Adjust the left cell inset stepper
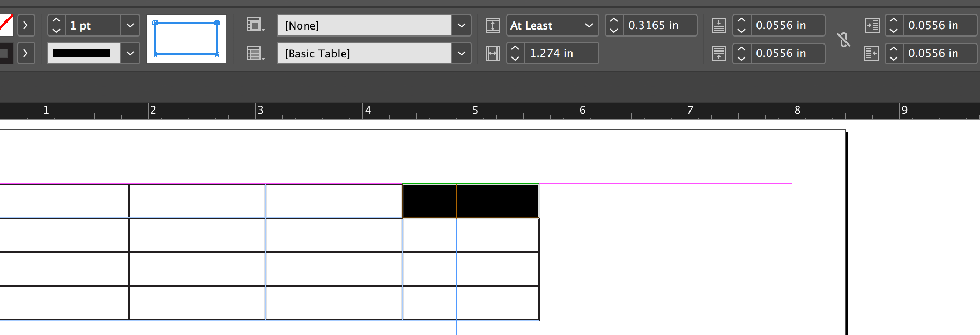 click(x=894, y=25)
